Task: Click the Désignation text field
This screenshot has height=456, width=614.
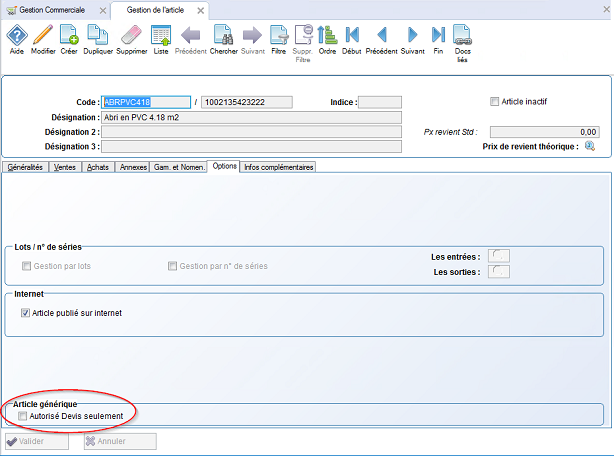Action: [x=251, y=117]
